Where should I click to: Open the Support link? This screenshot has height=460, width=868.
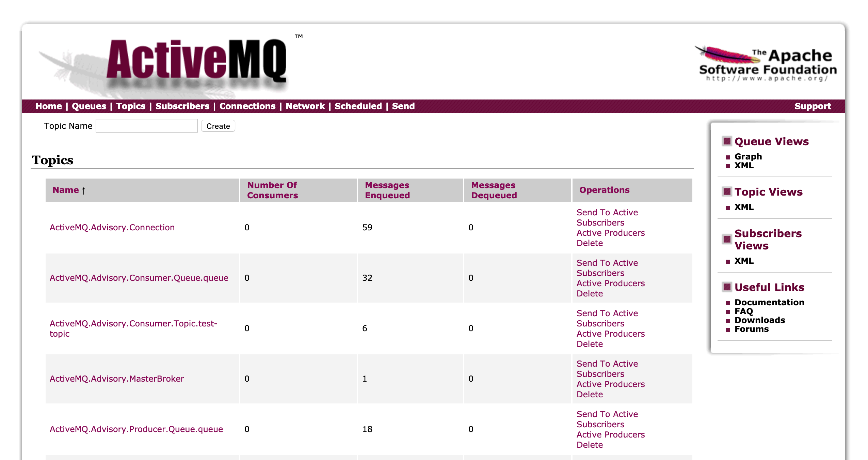[813, 106]
